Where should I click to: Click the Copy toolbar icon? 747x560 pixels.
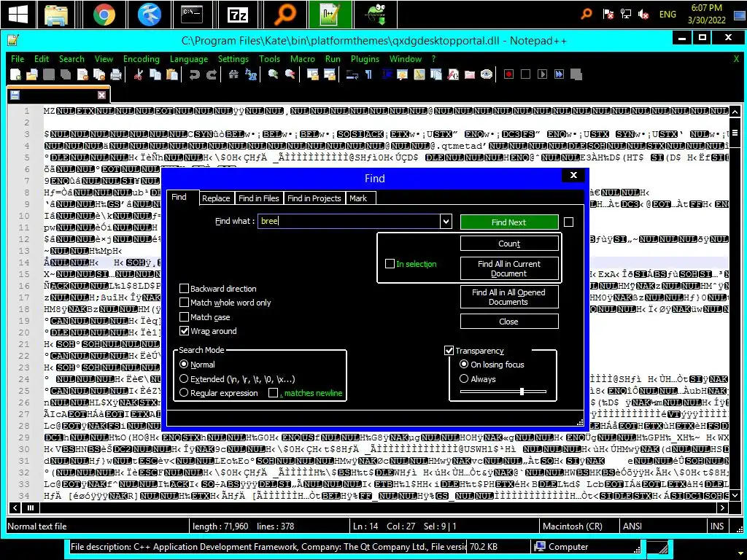[155, 74]
